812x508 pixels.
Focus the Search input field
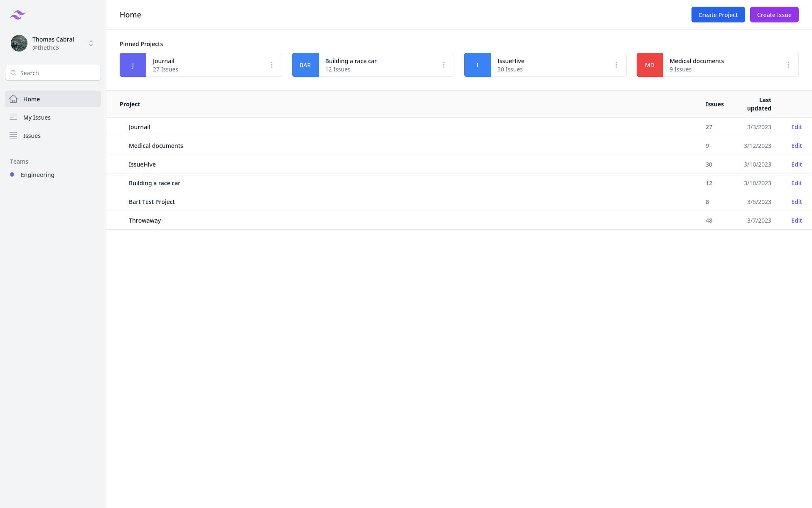coord(58,73)
